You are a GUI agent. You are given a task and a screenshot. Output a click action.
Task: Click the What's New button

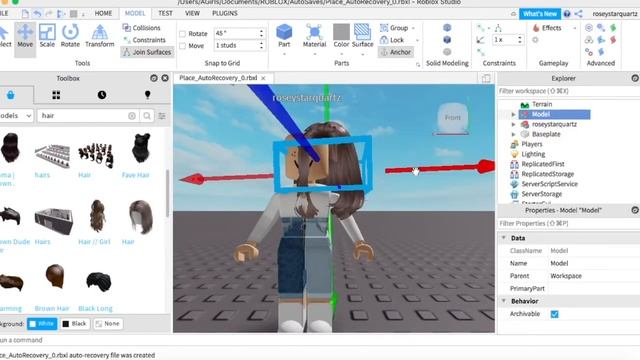tap(540, 14)
